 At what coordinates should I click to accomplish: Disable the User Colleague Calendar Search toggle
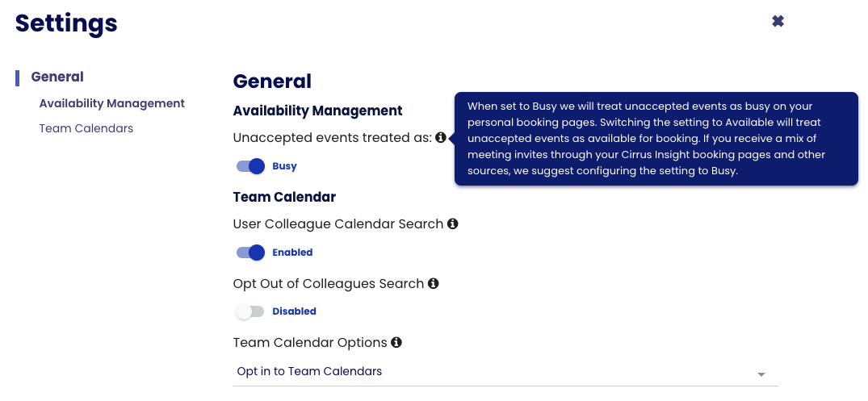[251, 253]
